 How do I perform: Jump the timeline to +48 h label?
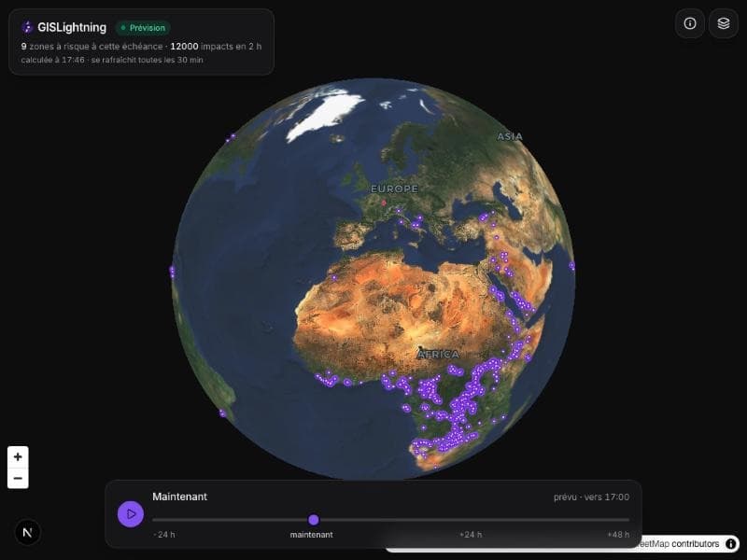click(618, 534)
